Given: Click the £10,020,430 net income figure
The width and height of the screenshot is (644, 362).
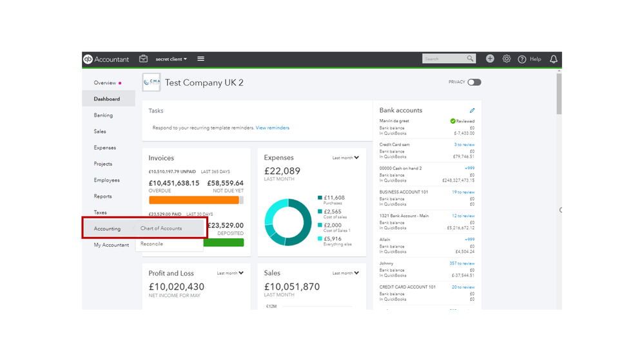Looking at the screenshot, I should point(176,287).
